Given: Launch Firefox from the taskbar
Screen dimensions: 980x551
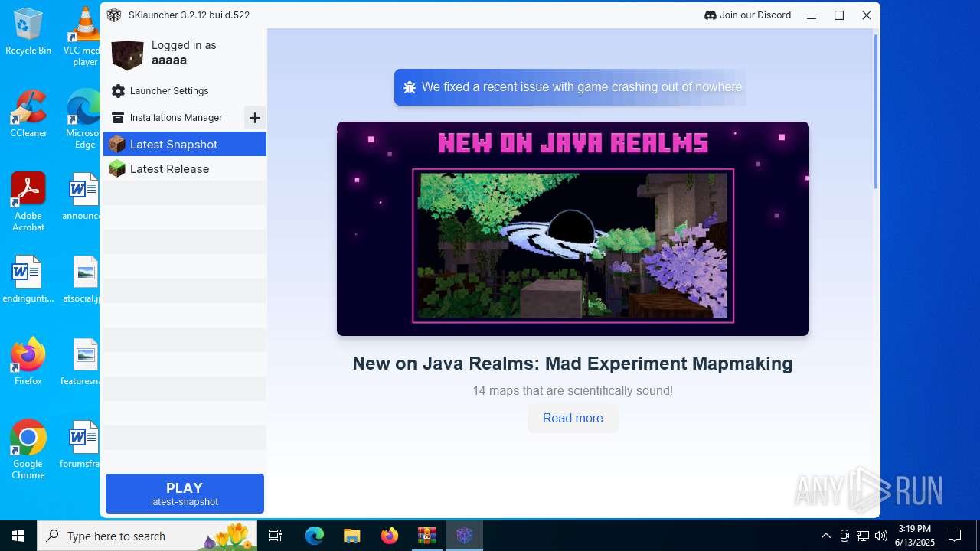Looking at the screenshot, I should 389,536.
